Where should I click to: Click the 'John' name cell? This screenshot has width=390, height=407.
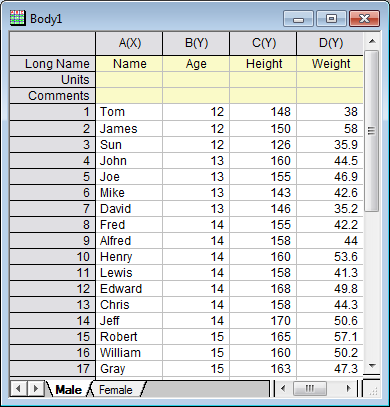pos(129,161)
